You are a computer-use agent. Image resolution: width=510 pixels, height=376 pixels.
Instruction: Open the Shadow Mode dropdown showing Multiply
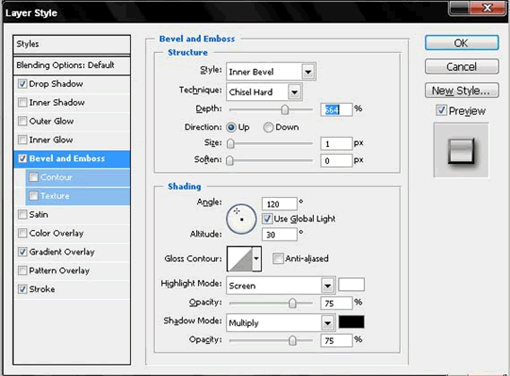pos(281,323)
